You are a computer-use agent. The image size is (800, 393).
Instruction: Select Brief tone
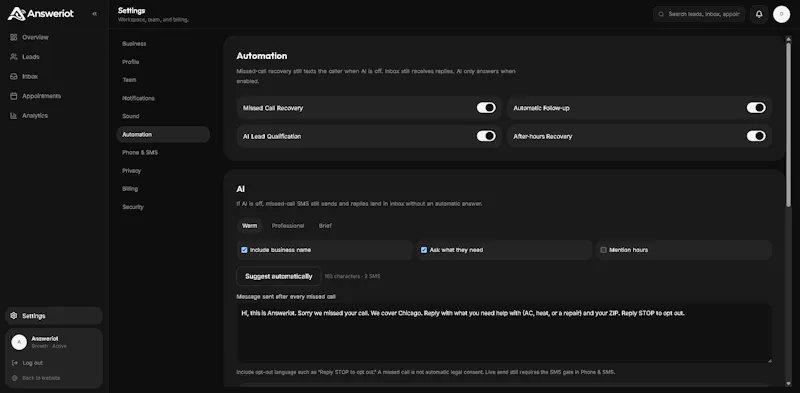pos(325,226)
